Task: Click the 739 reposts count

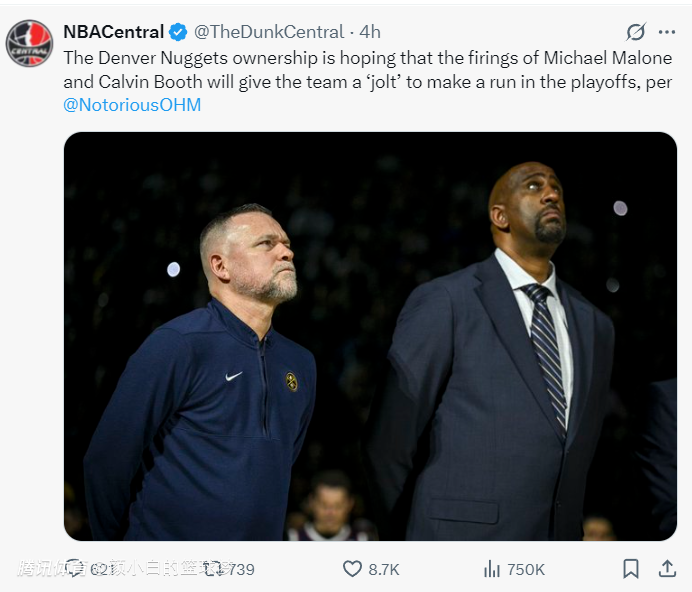Action: pos(241,569)
